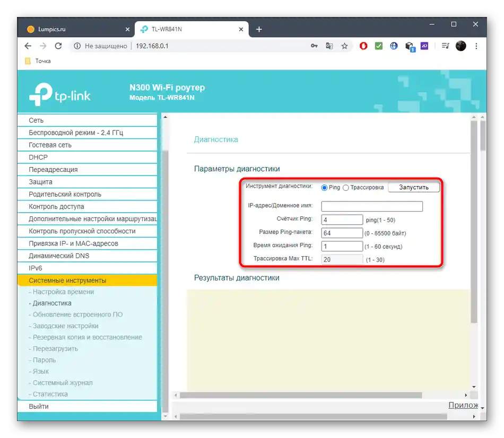Click the Счётчик Ping field

[x=342, y=220]
